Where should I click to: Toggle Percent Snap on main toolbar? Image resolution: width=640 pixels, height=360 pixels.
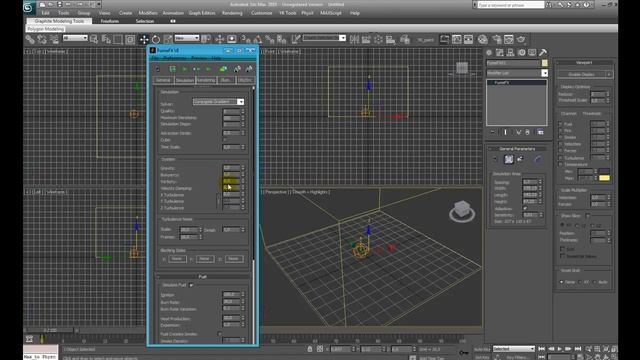point(269,39)
